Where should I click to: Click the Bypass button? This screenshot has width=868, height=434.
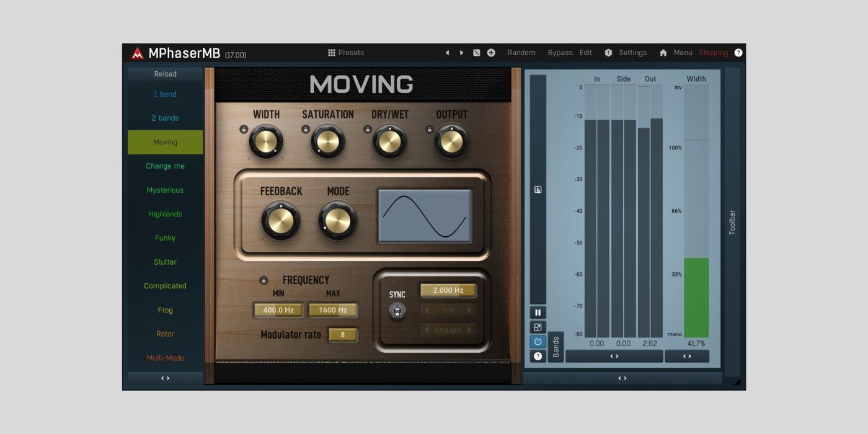coord(560,53)
